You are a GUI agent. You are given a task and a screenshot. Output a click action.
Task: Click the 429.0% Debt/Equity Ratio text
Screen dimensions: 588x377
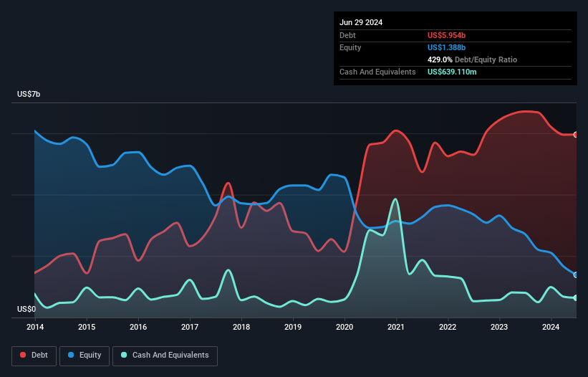[472, 59]
